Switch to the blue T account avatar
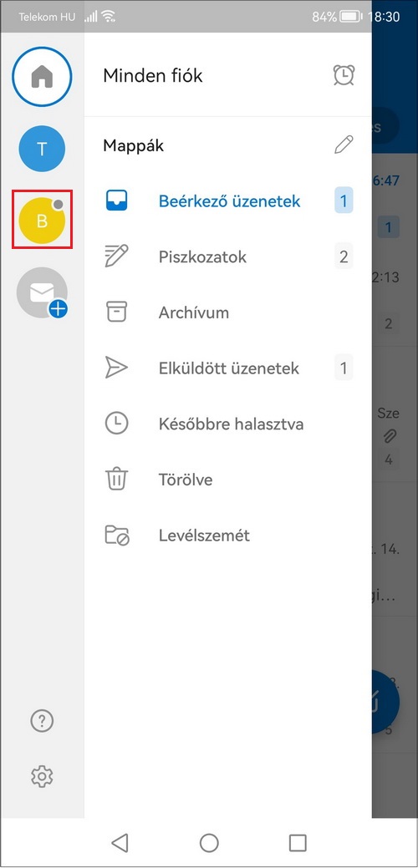The image size is (418, 868). tap(42, 149)
